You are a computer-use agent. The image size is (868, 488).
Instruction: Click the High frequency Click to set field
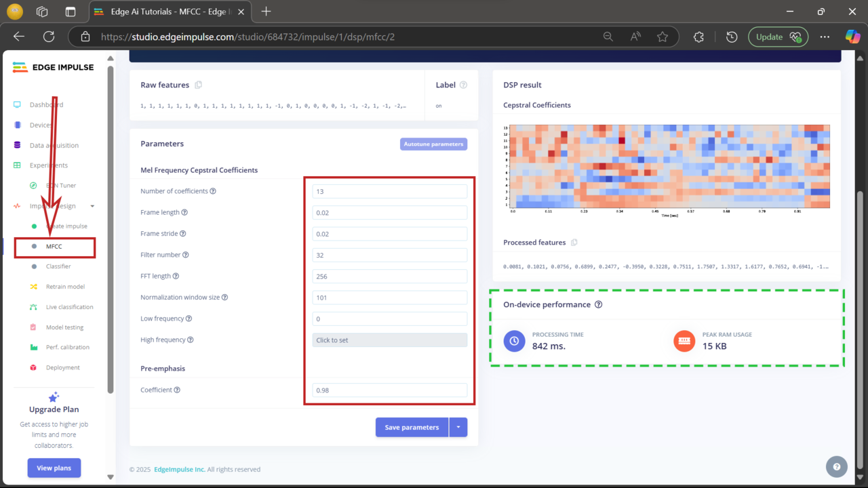pos(389,340)
